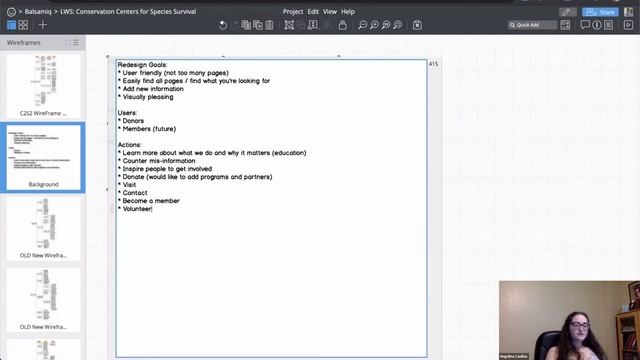
Task: Open the Inspector info icon
Action: 597,25
